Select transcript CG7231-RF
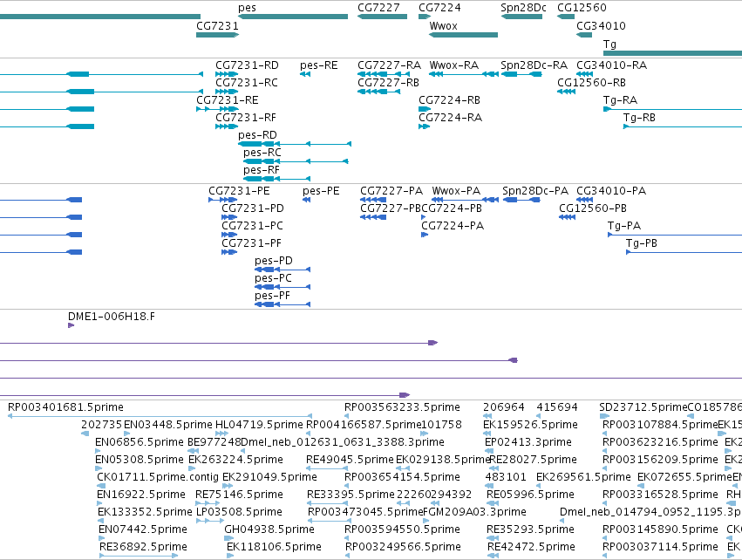The height and width of the screenshot is (560, 742). click(246, 118)
